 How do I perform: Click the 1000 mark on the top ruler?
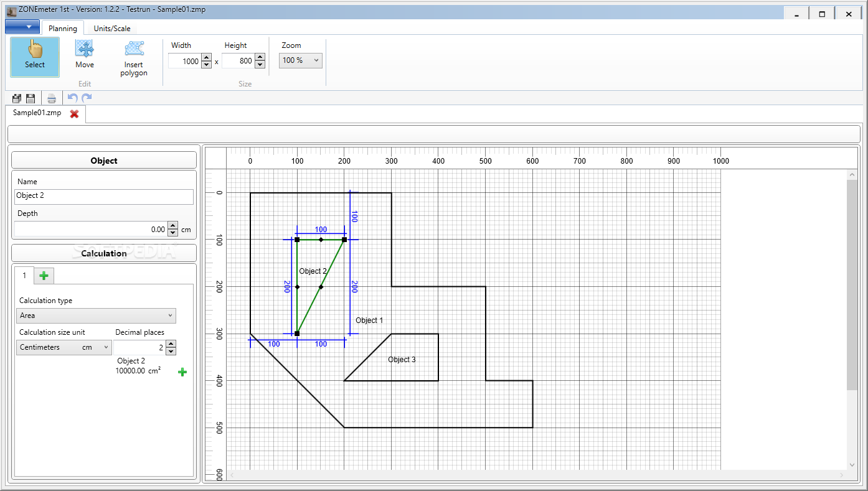(720, 161)
